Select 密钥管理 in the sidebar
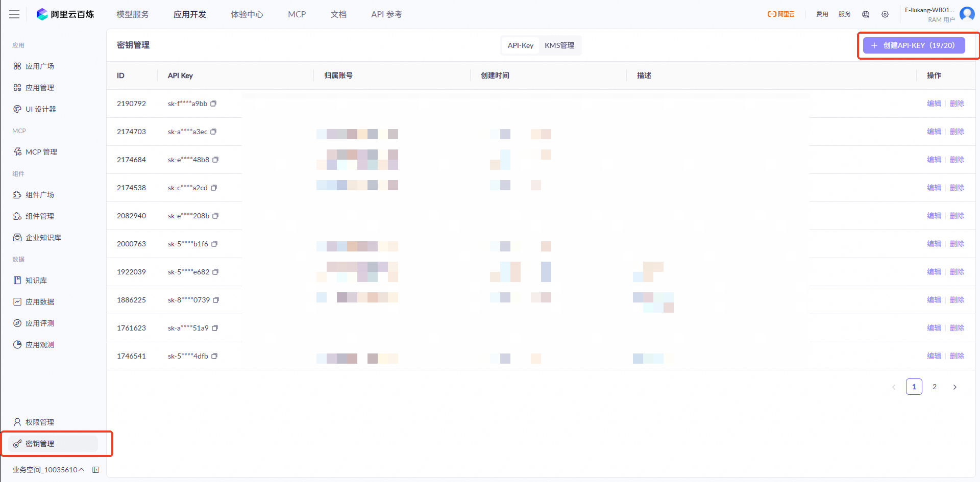 [53, 444]
